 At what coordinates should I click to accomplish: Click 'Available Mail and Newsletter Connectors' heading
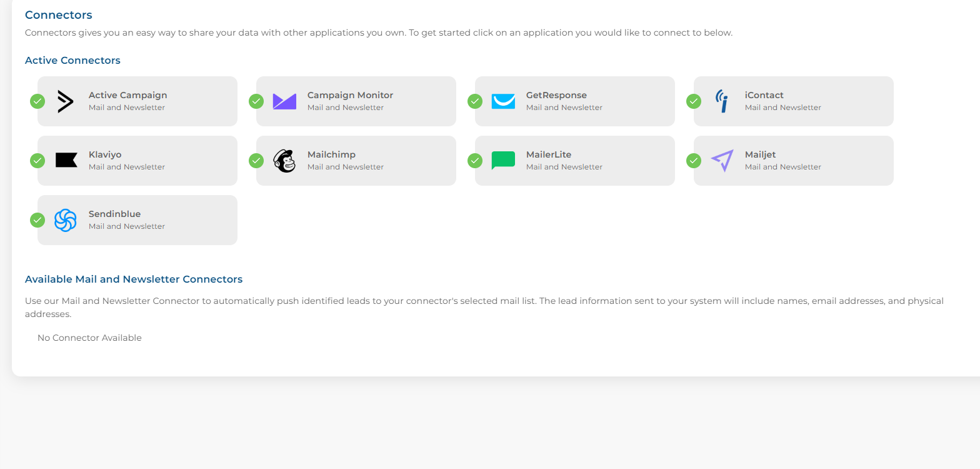click(x=134, y=280)
